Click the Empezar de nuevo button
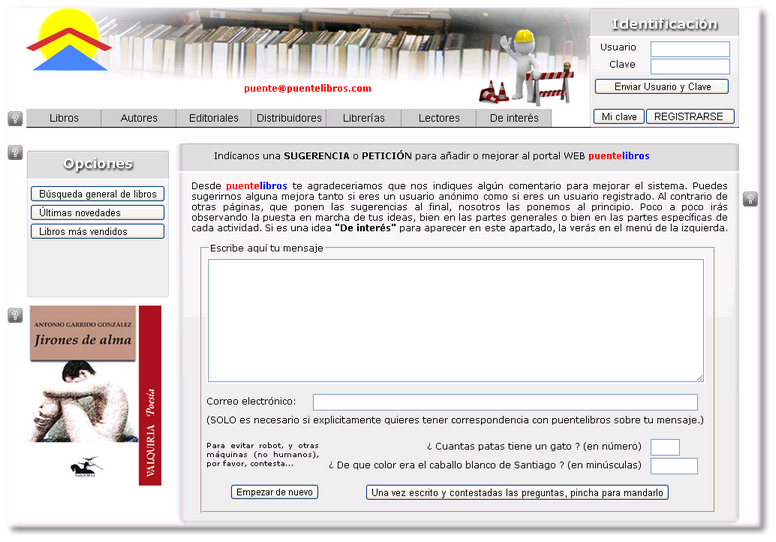This screenshot has width=776, height=542. click(x=275, y=493)
